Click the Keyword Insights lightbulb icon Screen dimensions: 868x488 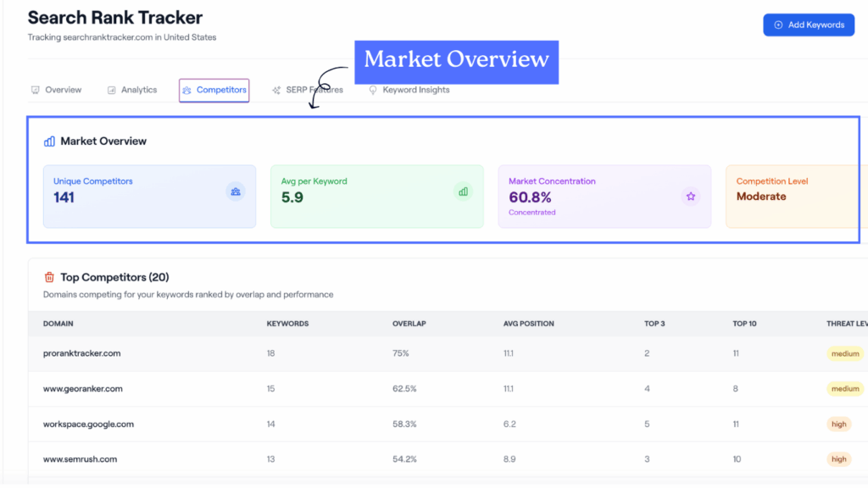[373, 90]
